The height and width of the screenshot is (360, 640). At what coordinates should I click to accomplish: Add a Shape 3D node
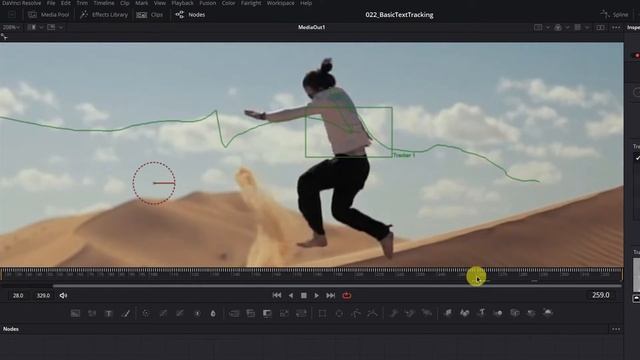464,313
